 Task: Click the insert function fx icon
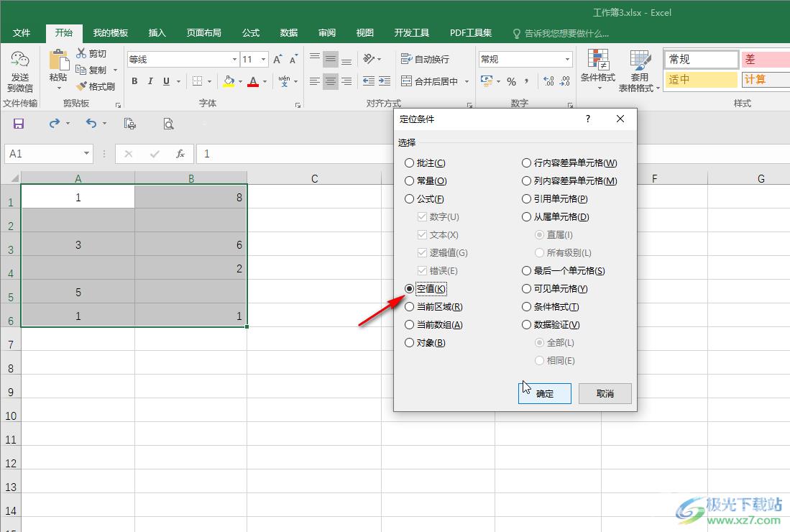[x=180, y=154]
